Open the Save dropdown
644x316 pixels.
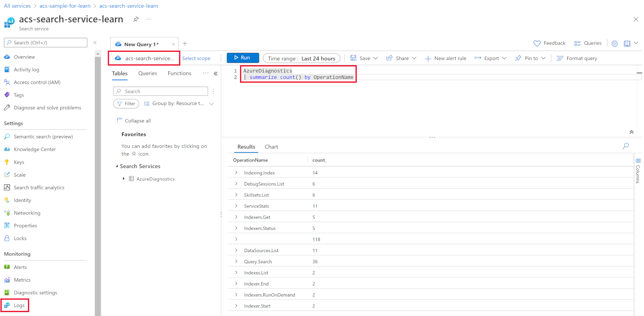click(364, 58)
